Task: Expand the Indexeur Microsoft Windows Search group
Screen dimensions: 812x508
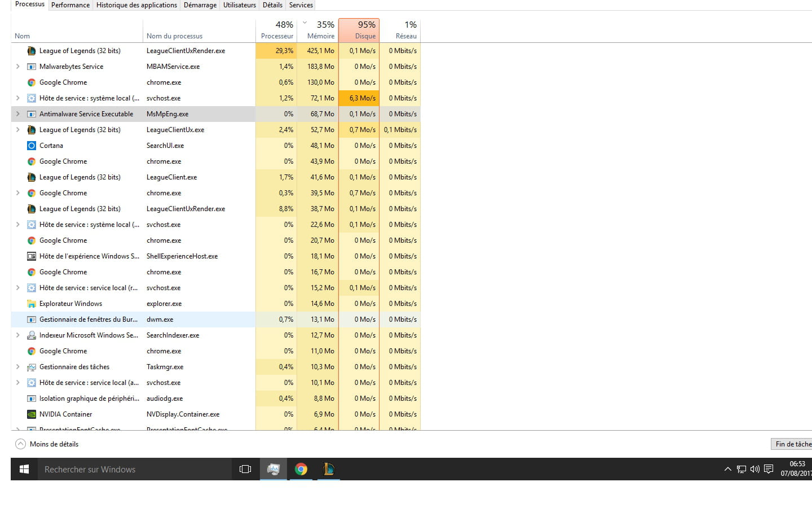Action: tap(17, 335)
